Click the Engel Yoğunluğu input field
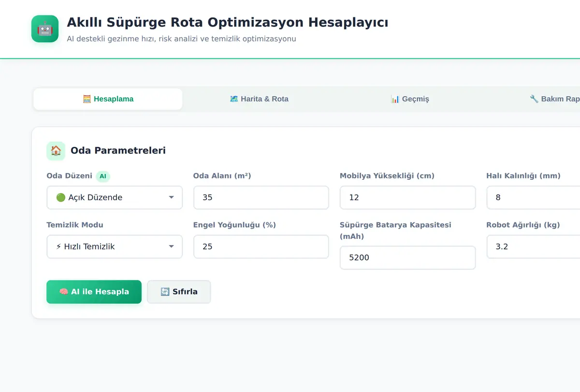Image resolution: width=580 pixels, height=392 pixels. tap(261, 247)
